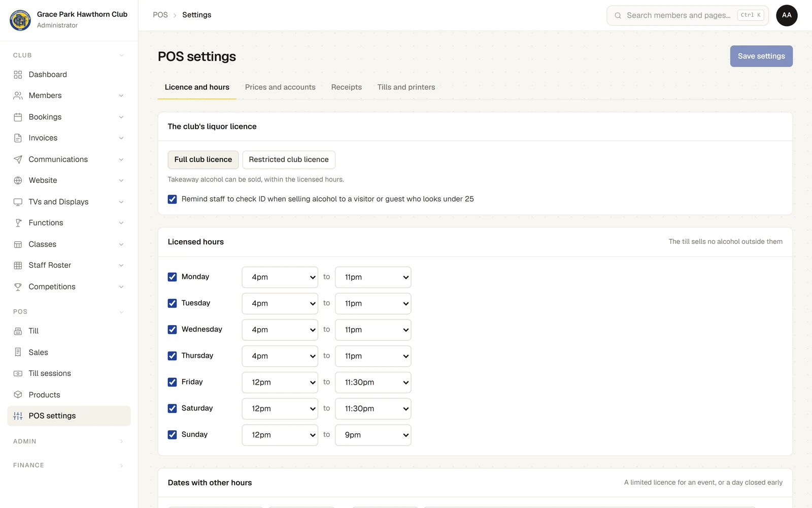The height and width of the screenshot is (508, 812).
Task: Open Sunday end time 9pm dropdown
Action: [373, 435]
